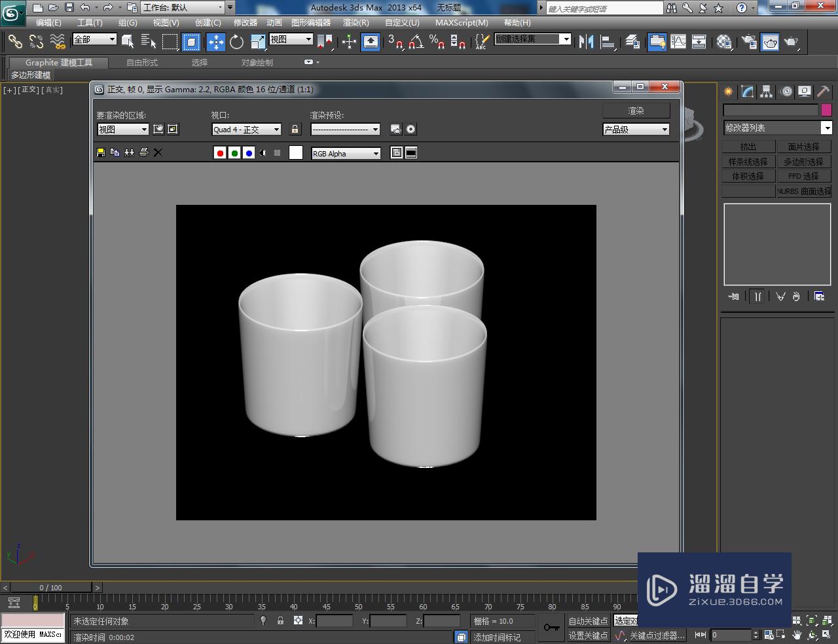Open the 工作台 workspace dropdown

pyautogui.click(x=183, y=8)
